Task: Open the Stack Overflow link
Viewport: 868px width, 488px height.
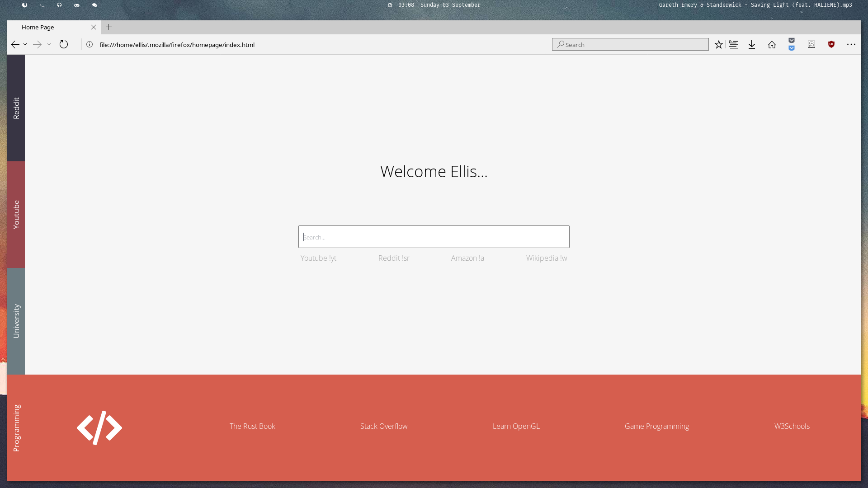Action: (x=384, y=426)
